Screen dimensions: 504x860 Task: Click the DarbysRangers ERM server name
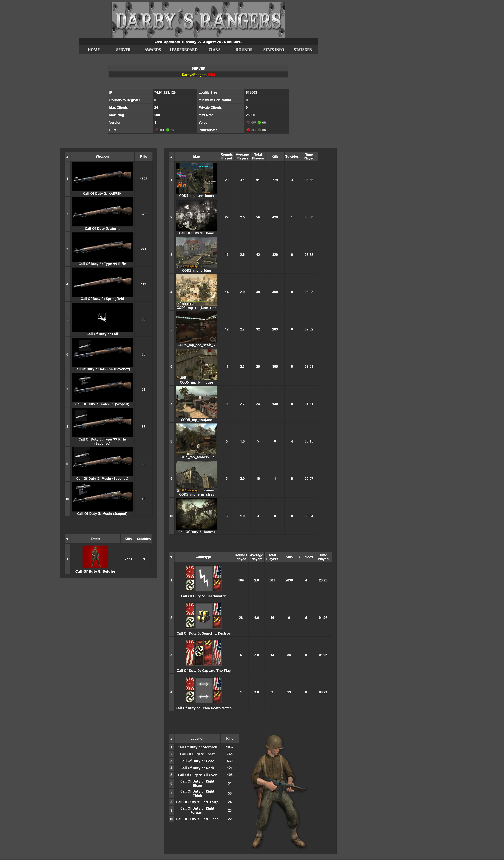point(198,75)
